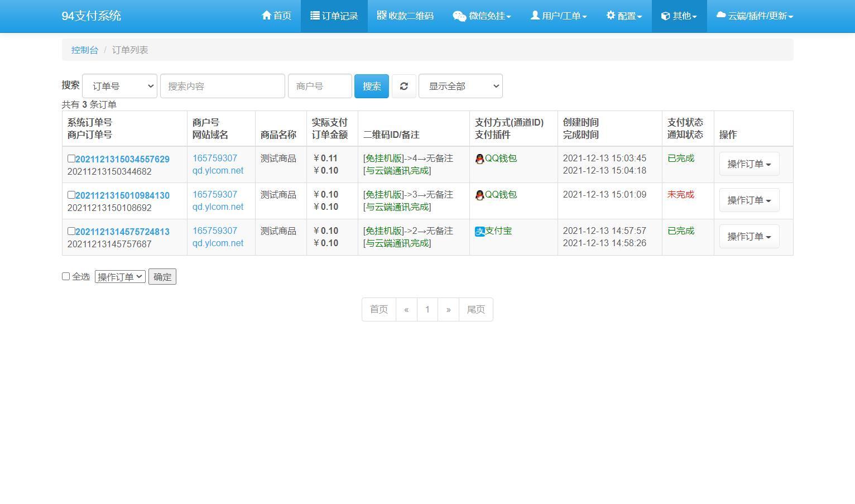
Task: Click the user icon on 用户/工单
Action: (x=535, y=16)
